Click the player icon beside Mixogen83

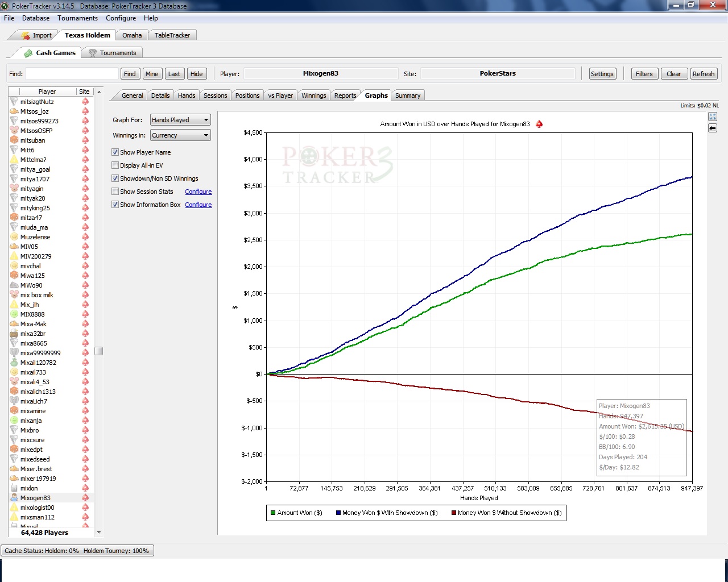[x=14, y=498]
